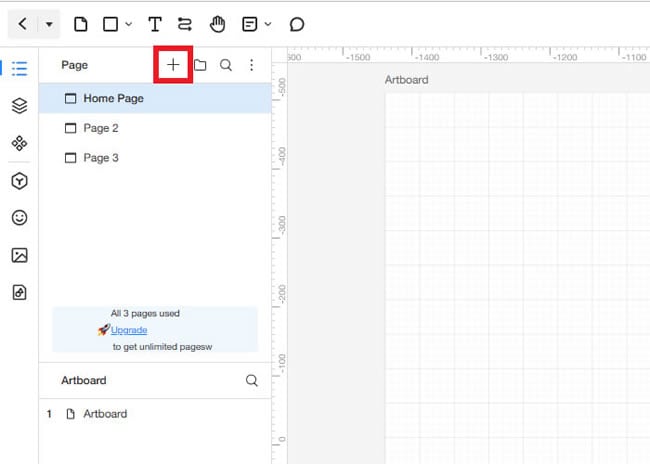Select the Rectangle shape tool

(x=110, y=24)
